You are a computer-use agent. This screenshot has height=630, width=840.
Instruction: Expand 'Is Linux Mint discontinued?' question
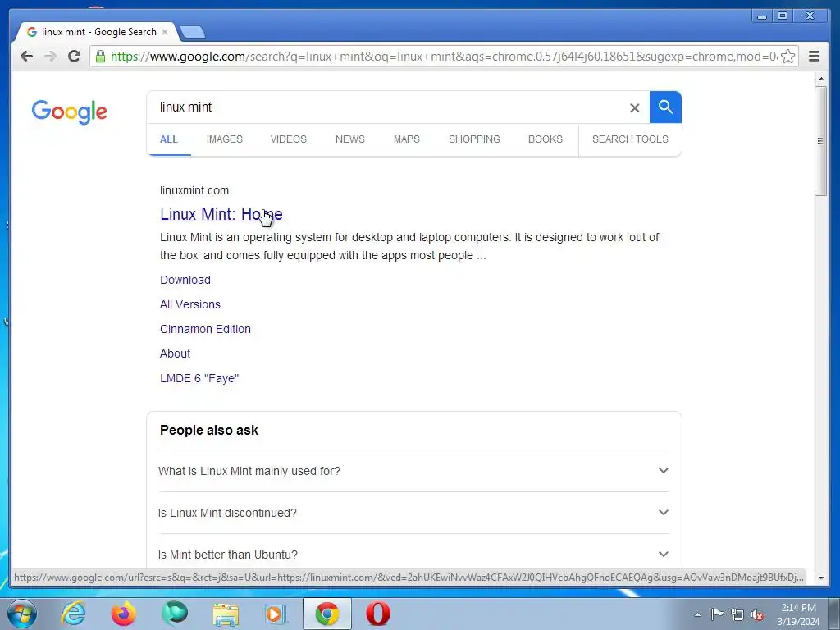pos(413,513)
